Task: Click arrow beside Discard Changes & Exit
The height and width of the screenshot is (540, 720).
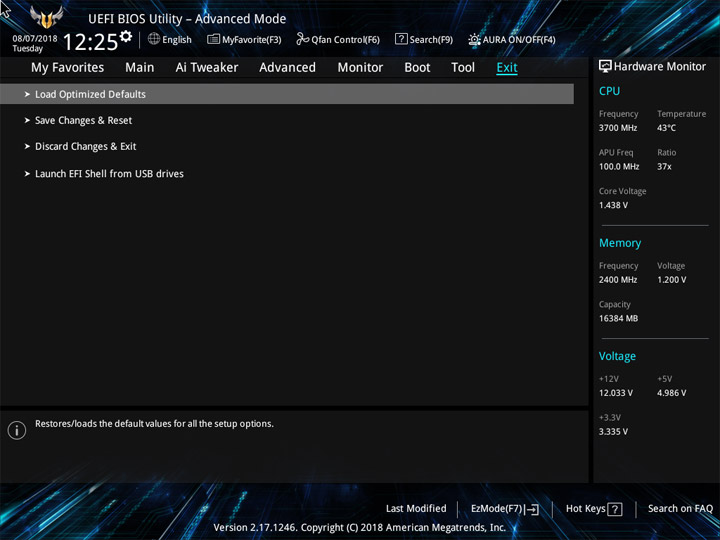Action: (27, 146)
